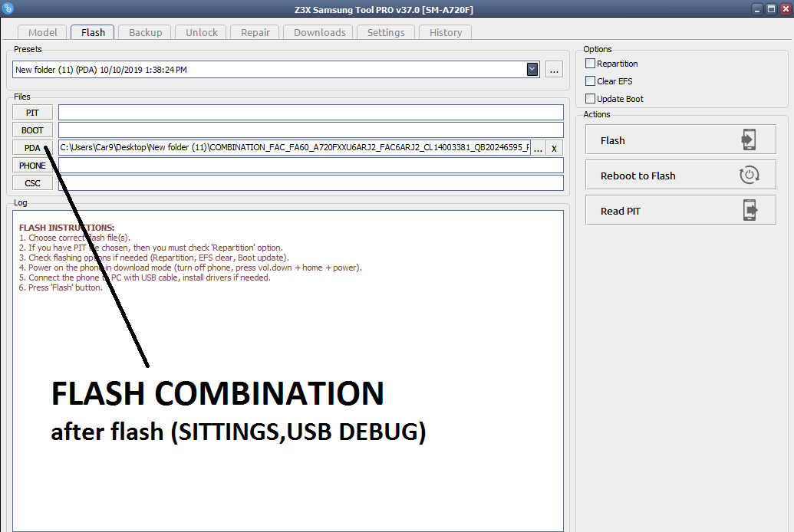Click the PDA file path field
794x532 pixels.
tap(295, 147)
